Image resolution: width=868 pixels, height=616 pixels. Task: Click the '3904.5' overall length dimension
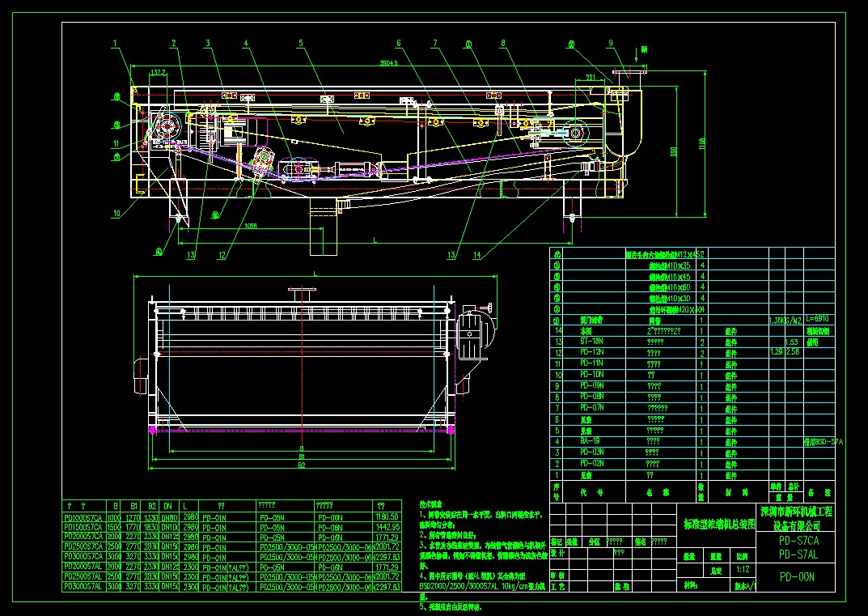pyautogui.click(x=388, y=62)
